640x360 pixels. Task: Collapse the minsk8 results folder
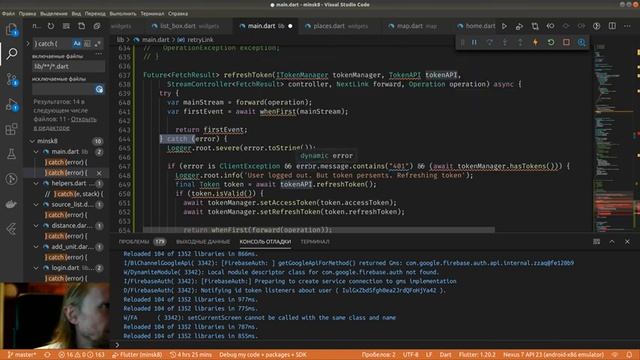click(32, 141)
